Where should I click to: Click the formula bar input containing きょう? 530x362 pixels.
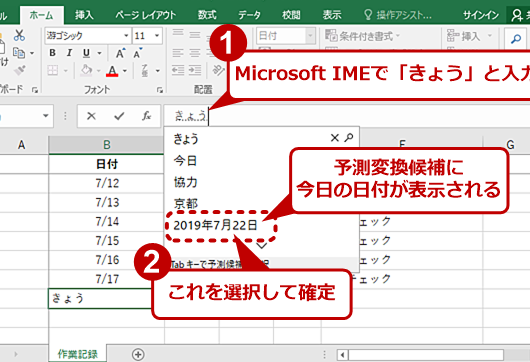pyautogui.click(x=347, y=116)
